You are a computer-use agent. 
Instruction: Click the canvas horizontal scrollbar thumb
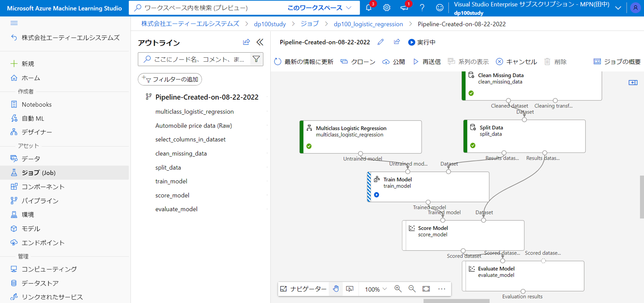pos(456,301)
